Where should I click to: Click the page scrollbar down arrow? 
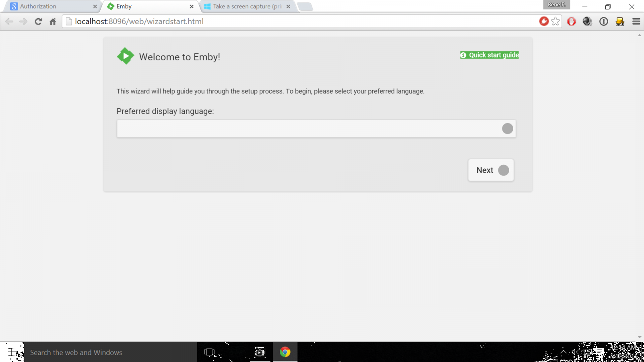640,337
